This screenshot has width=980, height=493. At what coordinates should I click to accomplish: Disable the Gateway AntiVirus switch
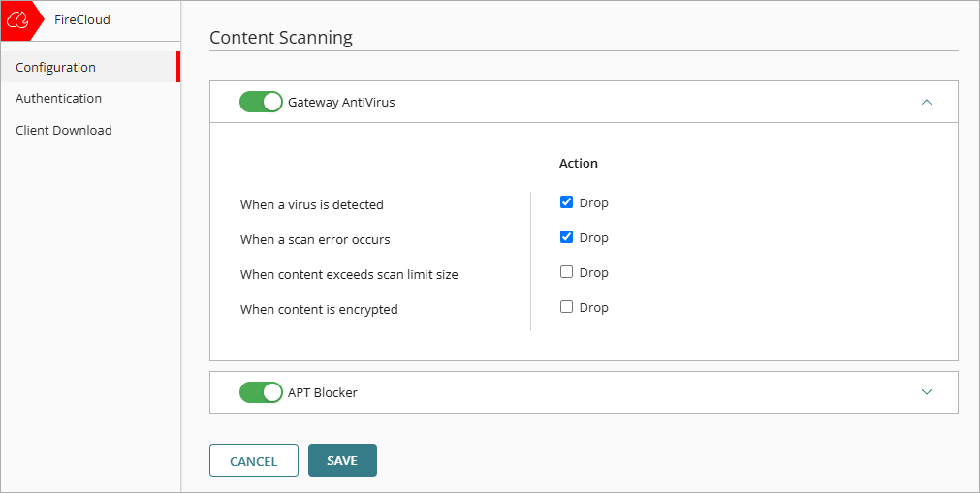click(x=261, y=102)
